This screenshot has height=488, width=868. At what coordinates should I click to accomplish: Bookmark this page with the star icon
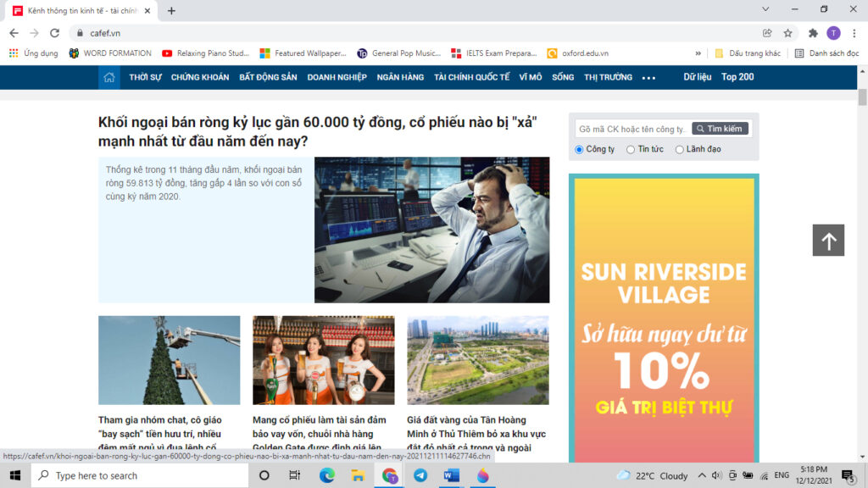point(787,33)
